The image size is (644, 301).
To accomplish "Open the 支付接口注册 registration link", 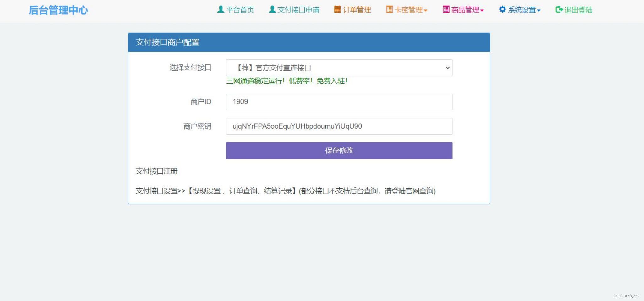I will (x=156, y=171).
